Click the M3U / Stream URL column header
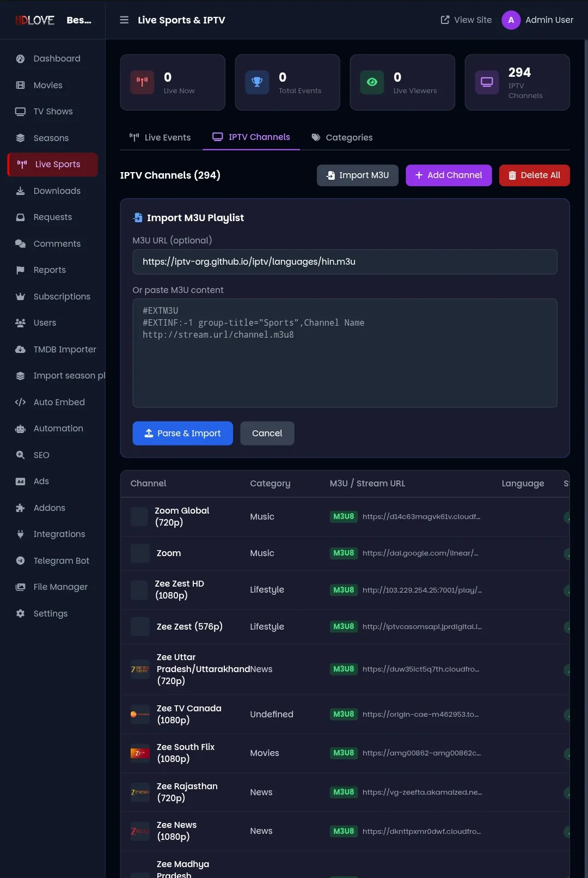The height and width of the screenshot is (878, 588). 367,484
